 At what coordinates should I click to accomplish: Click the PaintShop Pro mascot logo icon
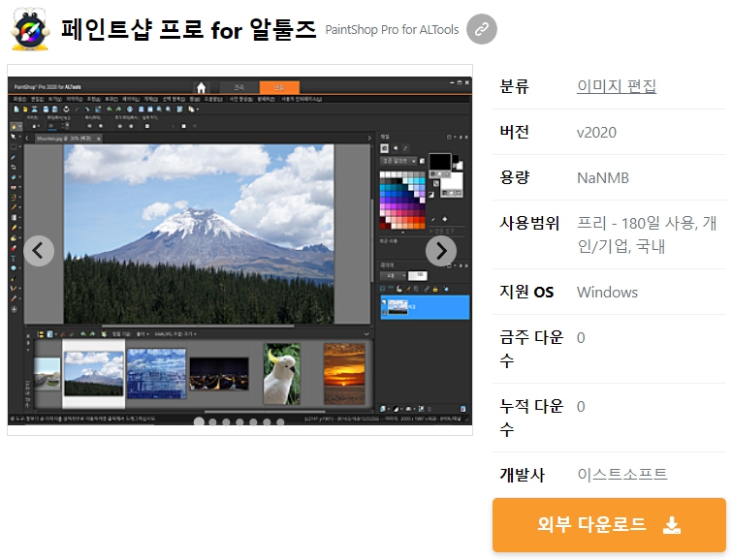point(30,29)
